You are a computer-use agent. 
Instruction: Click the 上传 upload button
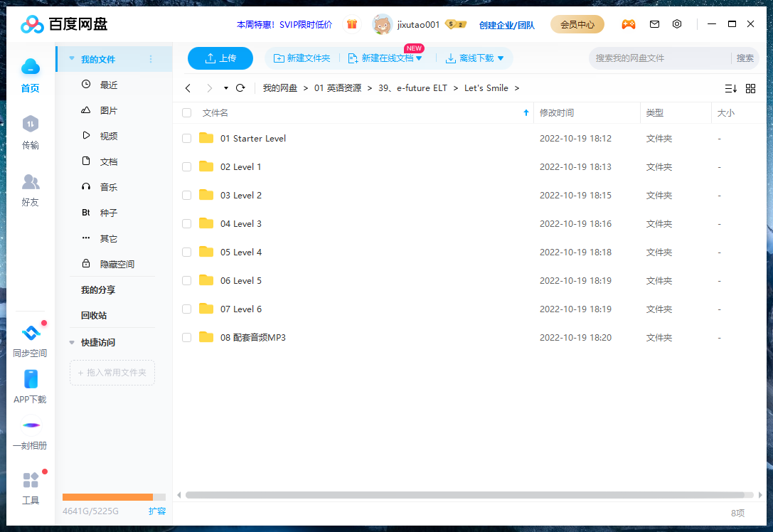220,58
